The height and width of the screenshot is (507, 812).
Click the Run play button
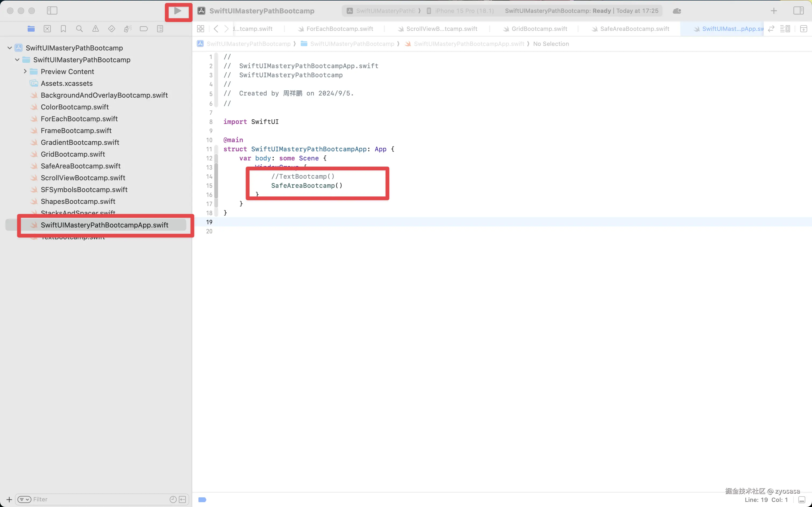click(x=178, y=11)
